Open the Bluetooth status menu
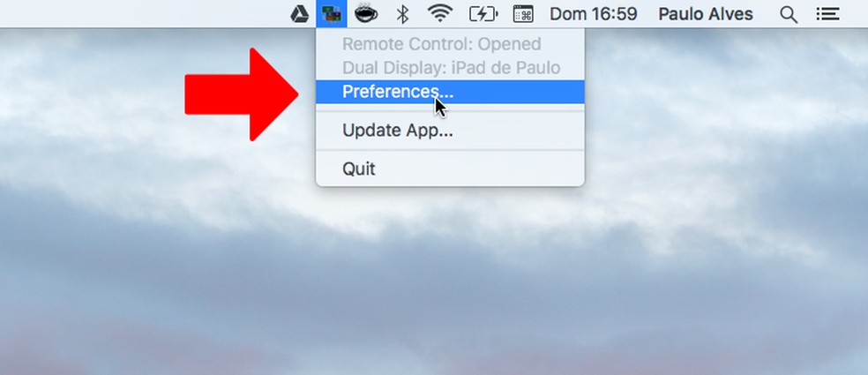Viewport: 868px width, 375px height. tap(402, 14)
